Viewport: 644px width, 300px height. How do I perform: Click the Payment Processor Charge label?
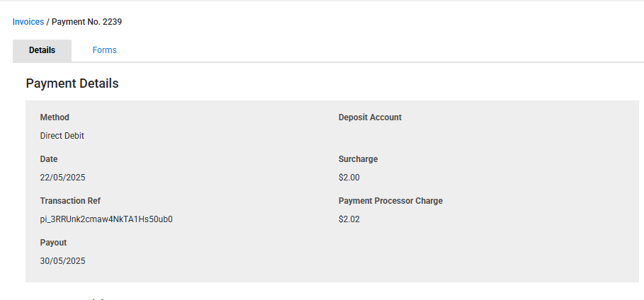(x=390, y=201)
